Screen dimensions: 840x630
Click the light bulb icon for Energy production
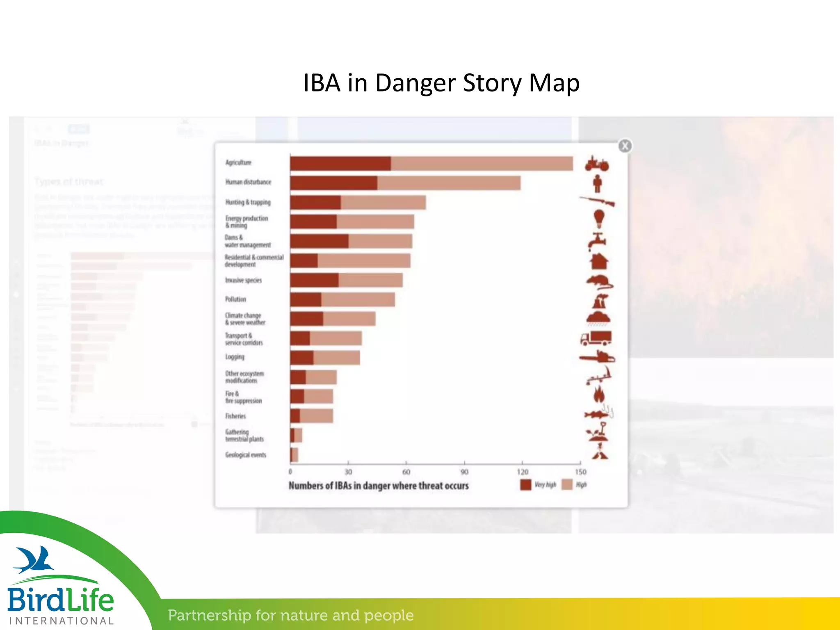coord(599,219)
